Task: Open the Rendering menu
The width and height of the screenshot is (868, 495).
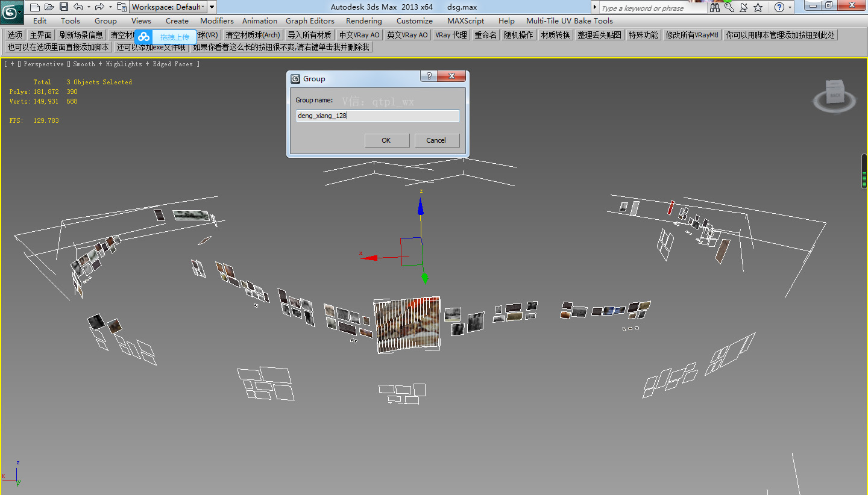Action: 364,20
